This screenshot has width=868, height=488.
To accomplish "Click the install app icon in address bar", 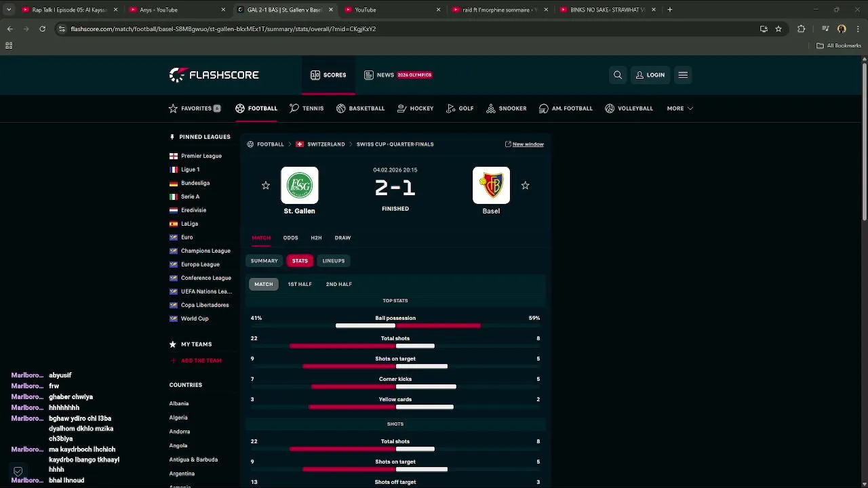I will (x=764, y=29).
